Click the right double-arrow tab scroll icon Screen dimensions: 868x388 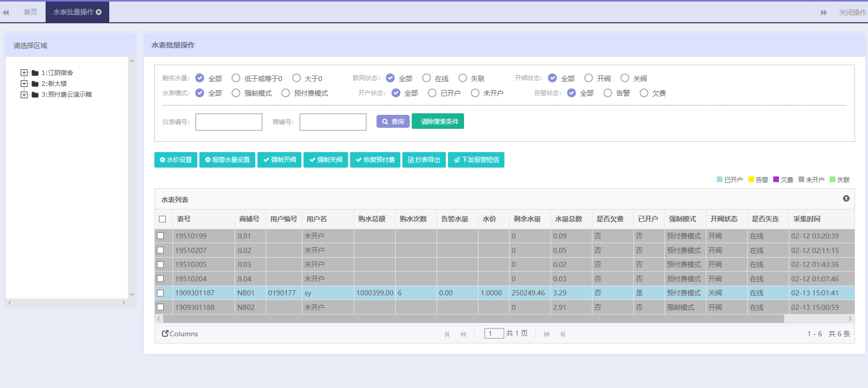point(823,12)
